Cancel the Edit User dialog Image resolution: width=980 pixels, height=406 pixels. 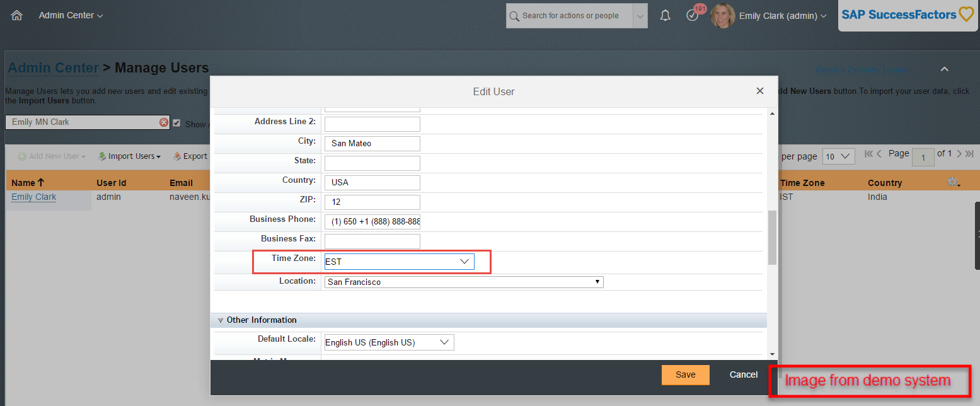pyautogui.click(x=744, y=374)
